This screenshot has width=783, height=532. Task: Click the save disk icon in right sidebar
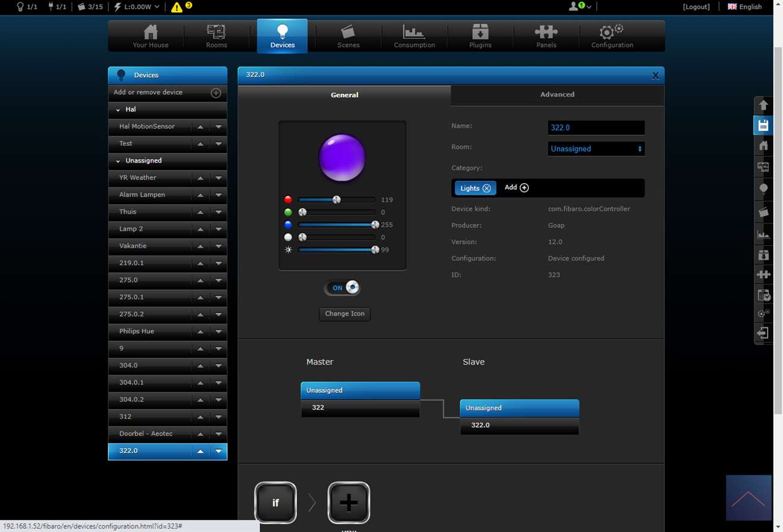tap(763, 125)
